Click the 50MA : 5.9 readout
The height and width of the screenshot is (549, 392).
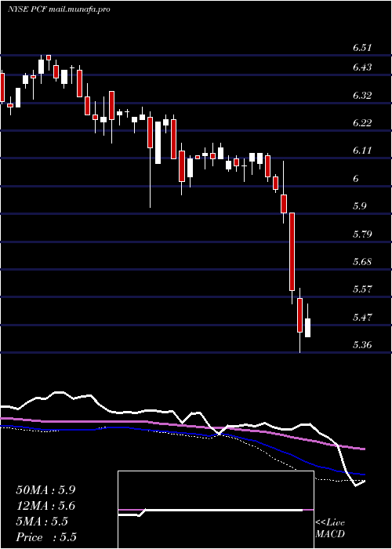point(45,490)
